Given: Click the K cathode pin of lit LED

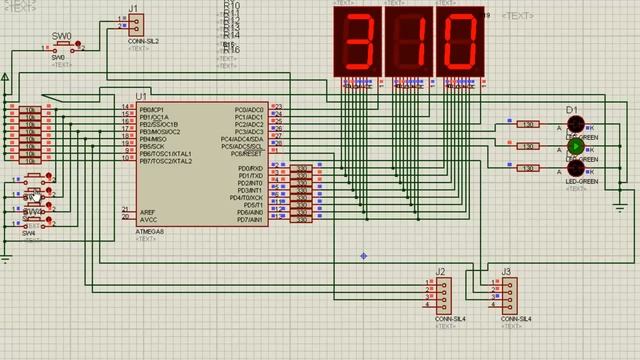Looking at the screenshot, I should pos(591,150).
